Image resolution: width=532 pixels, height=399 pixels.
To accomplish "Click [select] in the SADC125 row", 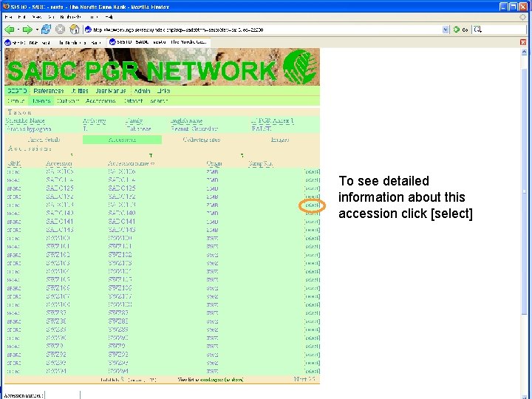I will click(x=312, y=188).
